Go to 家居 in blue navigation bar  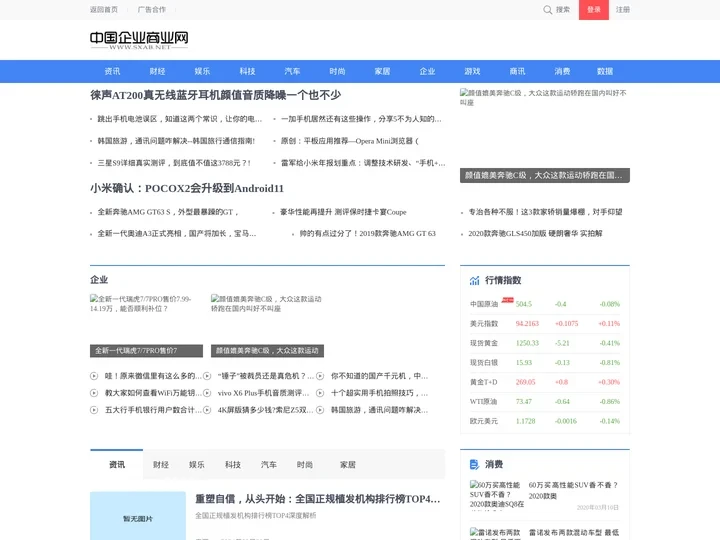click(382, 71)
